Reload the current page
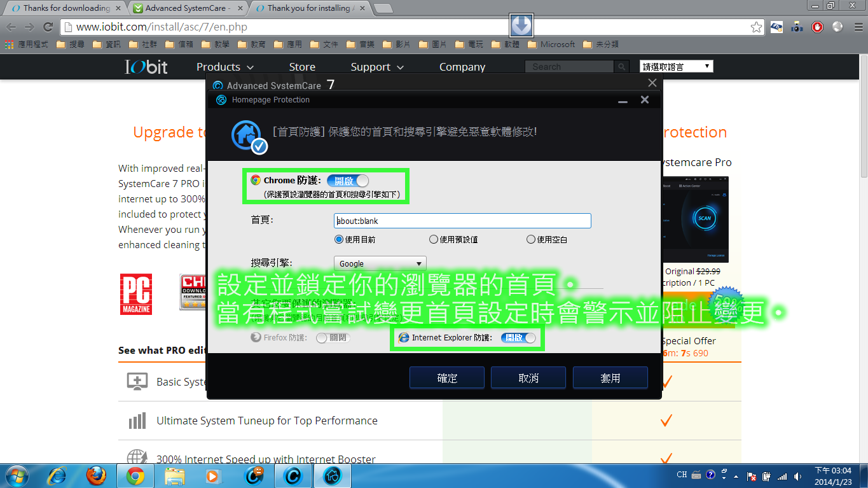868x488 pixels. 48,27
